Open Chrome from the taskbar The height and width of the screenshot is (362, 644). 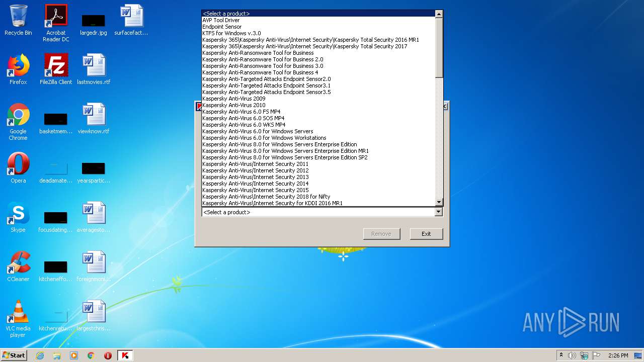click(91, 355)
